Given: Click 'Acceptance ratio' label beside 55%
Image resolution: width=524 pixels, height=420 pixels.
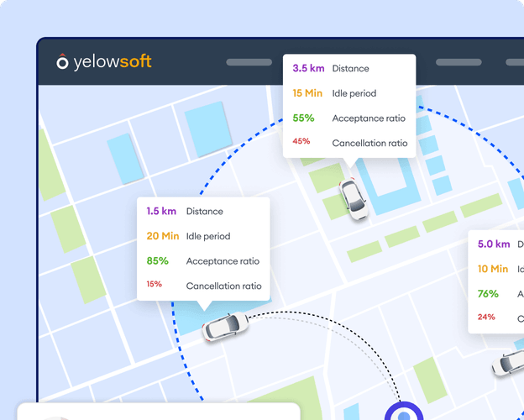Looking at the screenshot, I should pyautogui.click(x=369, y=118).
